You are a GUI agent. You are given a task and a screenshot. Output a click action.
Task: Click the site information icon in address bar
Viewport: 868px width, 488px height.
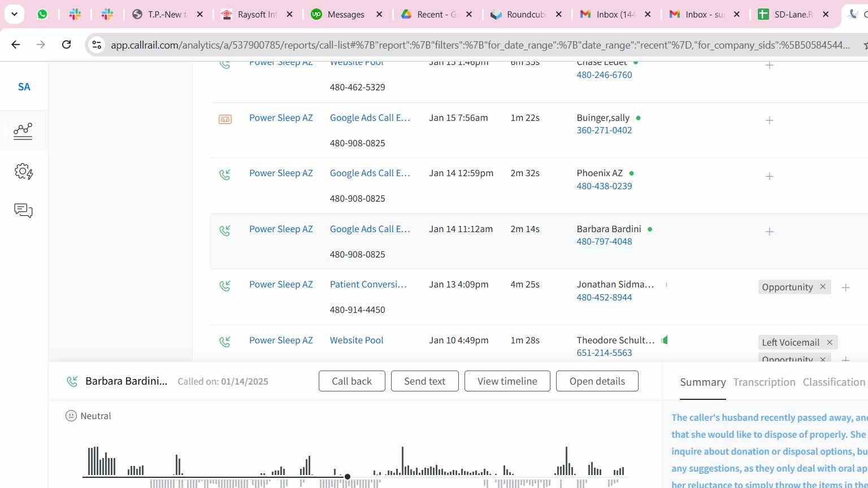coord(97,45)
